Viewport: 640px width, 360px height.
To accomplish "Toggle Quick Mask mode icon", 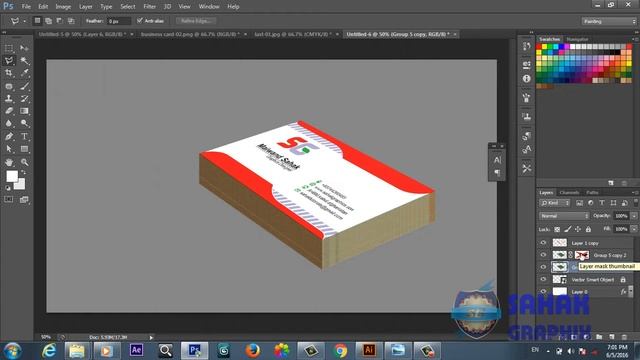I will [9, 199].
